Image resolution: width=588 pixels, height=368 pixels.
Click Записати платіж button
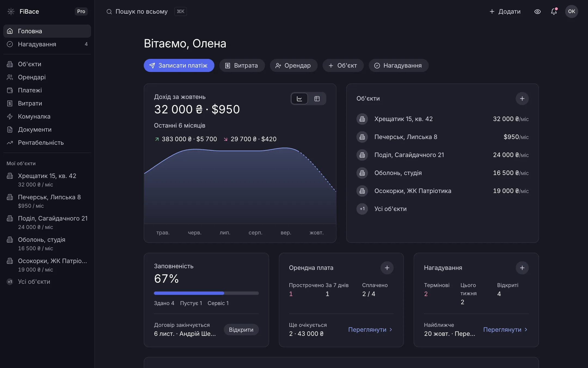(179, 65)
